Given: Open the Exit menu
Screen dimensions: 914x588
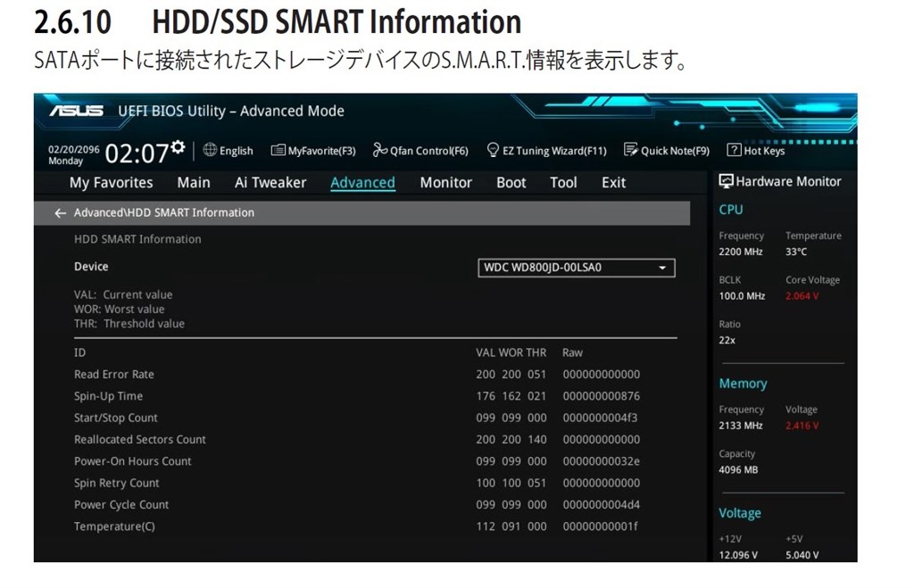Looking at the screenshot, I should tap(613, 182).
